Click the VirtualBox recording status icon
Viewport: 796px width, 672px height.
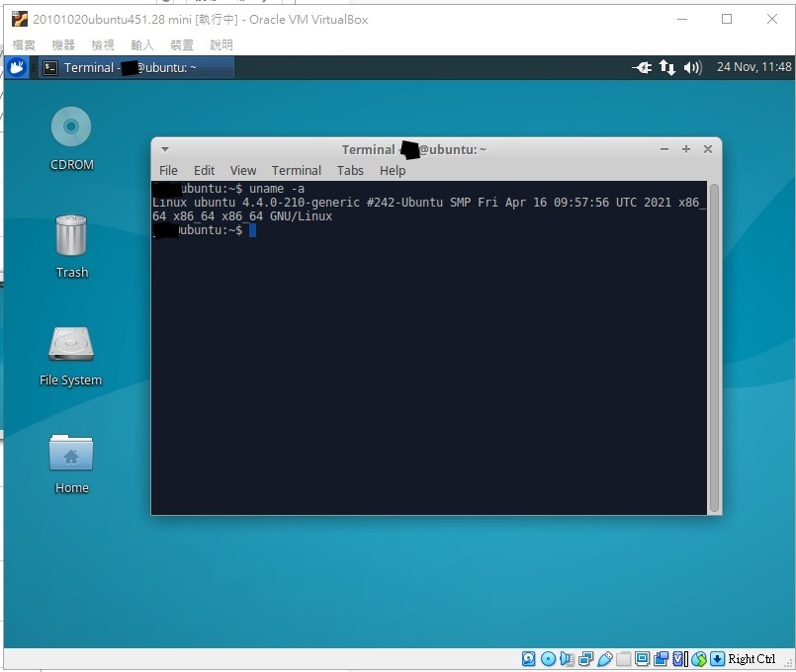click(661, 659)
